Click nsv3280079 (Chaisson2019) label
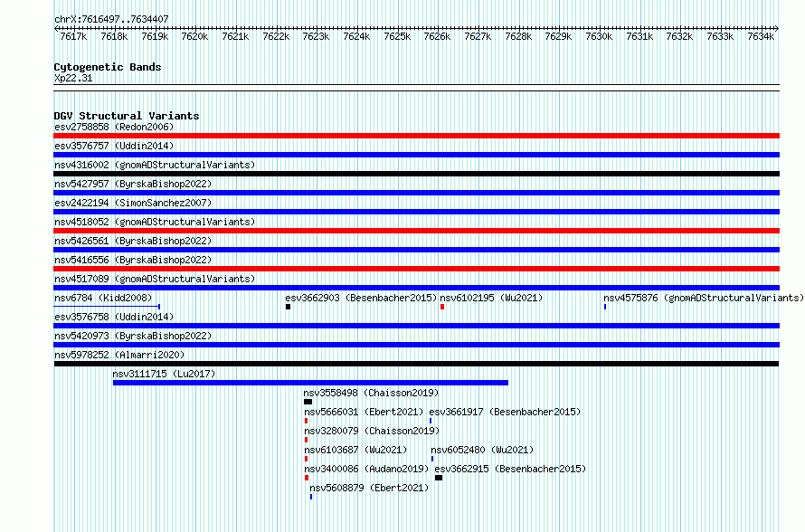Image resolution: width=805 pixels, height=532 pixels. pyautogui.click(x=372, y=431)
